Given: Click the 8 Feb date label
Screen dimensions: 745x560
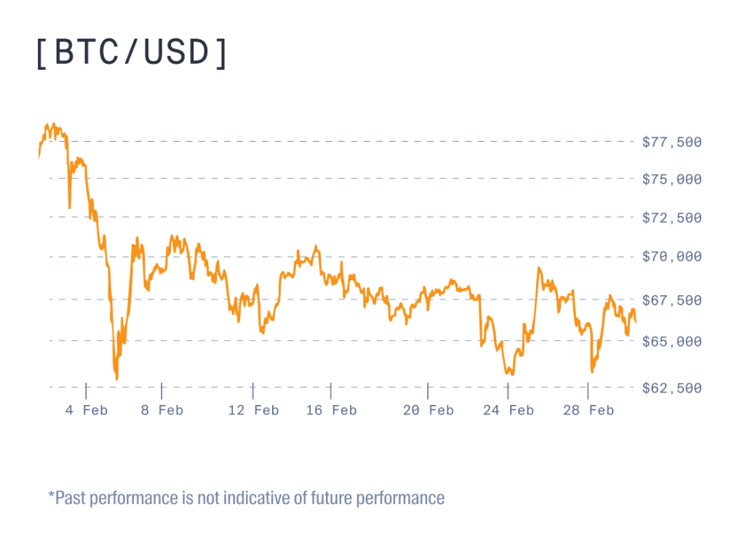Looking at the screenshot, I should click(x=162, y=411).
